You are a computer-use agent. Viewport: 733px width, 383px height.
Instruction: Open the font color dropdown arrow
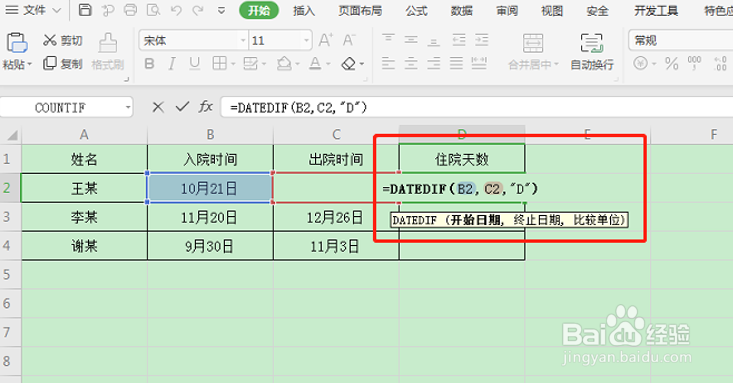tap(328, 64)
